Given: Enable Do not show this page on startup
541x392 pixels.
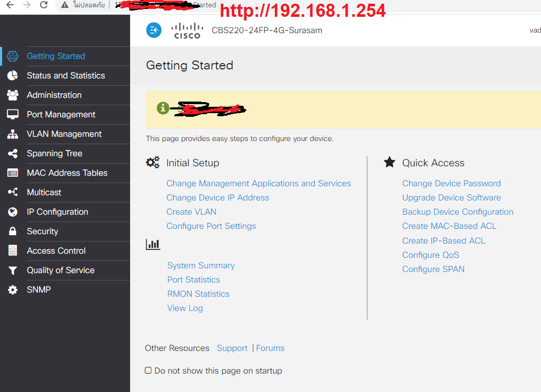Looking at the screenshot, I should coord(148,370).
